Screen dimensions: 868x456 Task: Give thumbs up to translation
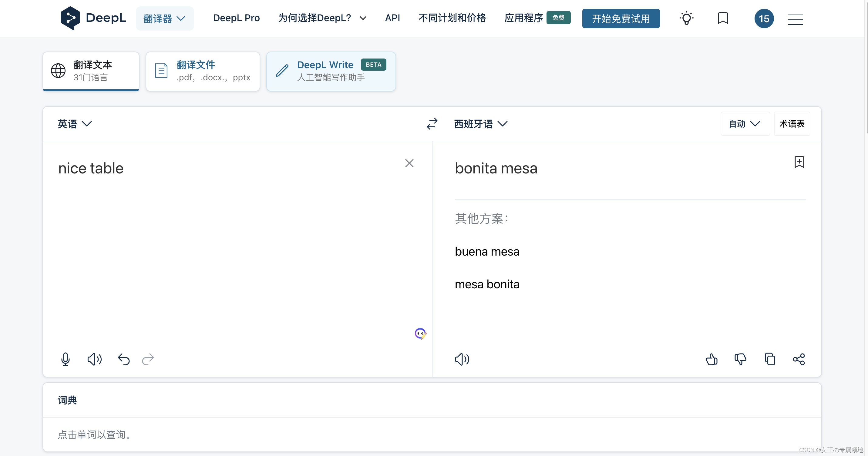pyautogui.click(x=711, y=359)
